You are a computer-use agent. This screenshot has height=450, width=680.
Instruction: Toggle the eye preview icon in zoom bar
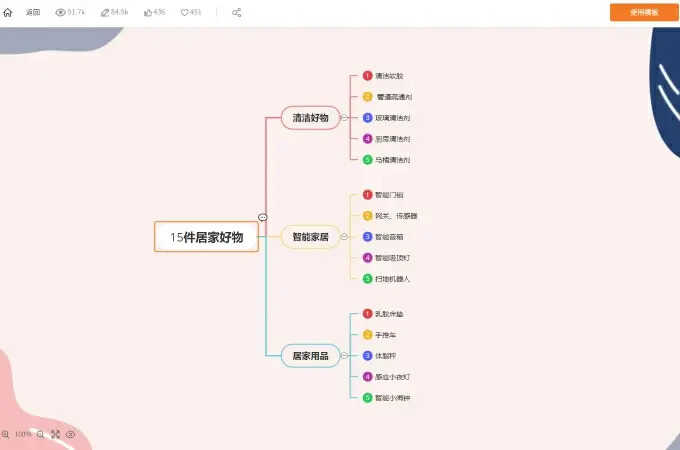70,434
